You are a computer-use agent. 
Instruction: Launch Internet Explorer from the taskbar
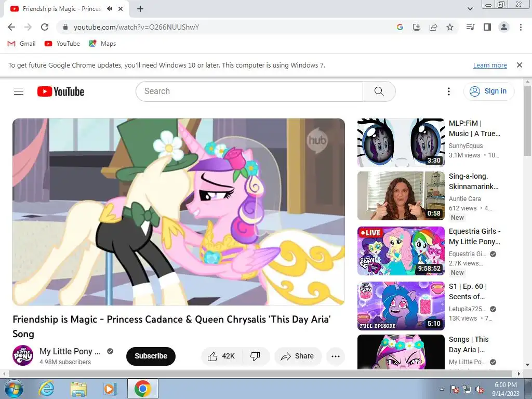(46, 389)
